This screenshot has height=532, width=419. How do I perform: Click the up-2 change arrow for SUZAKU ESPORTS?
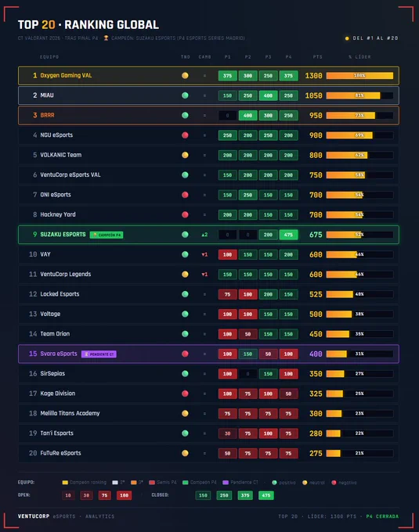(204, 235)
